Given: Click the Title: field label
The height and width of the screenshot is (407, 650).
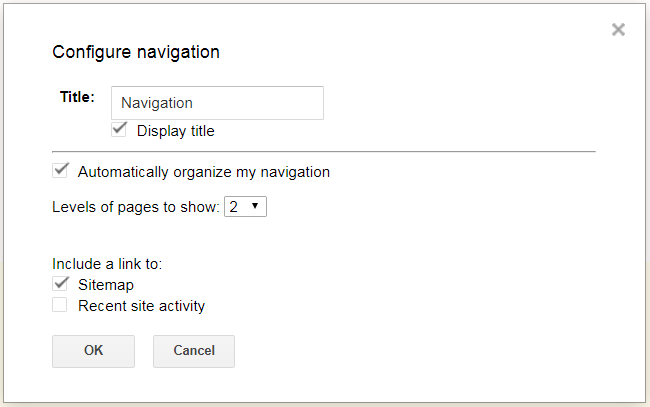Looking at the screenshot, I should pos(78,97).
